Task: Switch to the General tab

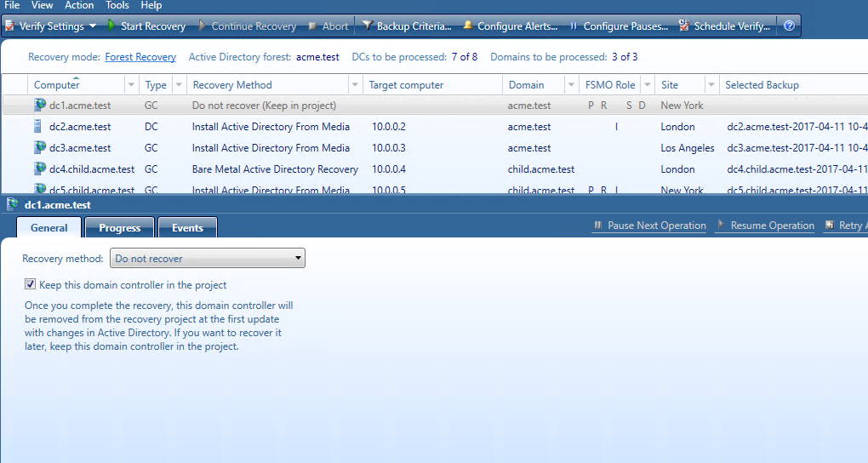Action: click(49, 227)
